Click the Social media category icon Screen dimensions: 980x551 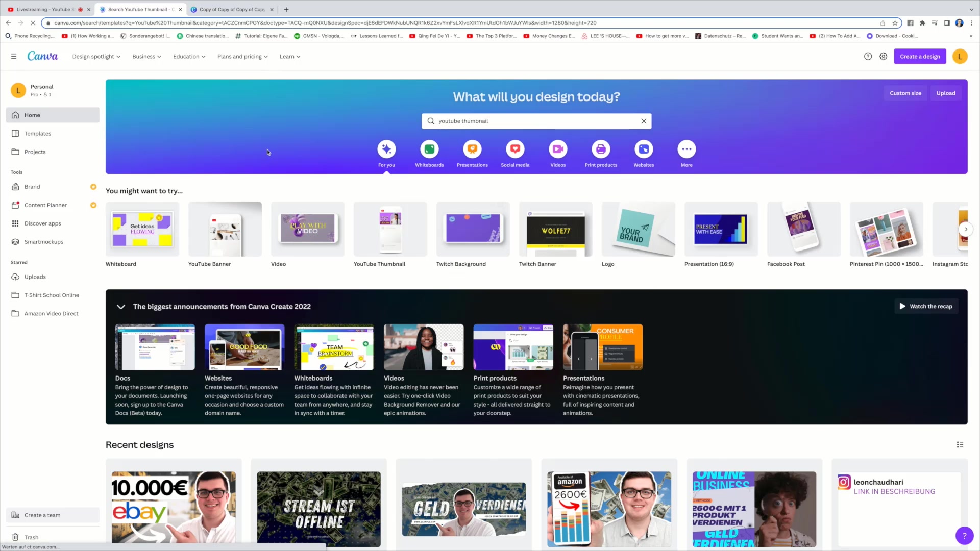(x=515, y=149)
